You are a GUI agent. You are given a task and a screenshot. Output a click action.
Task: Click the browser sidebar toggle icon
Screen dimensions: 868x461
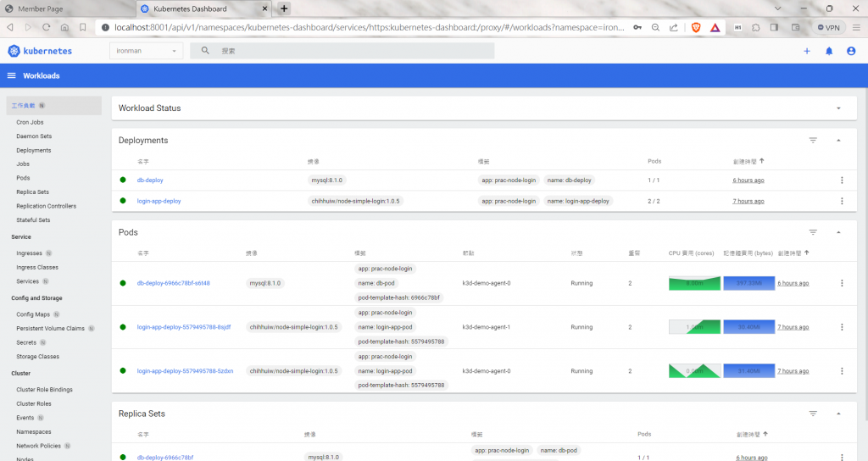point(774,27)
